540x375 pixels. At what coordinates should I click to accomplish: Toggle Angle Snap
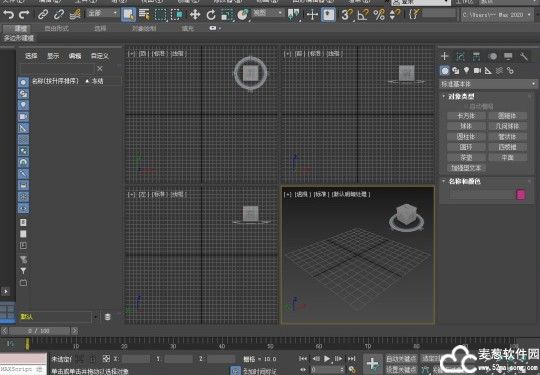[362, 15]
